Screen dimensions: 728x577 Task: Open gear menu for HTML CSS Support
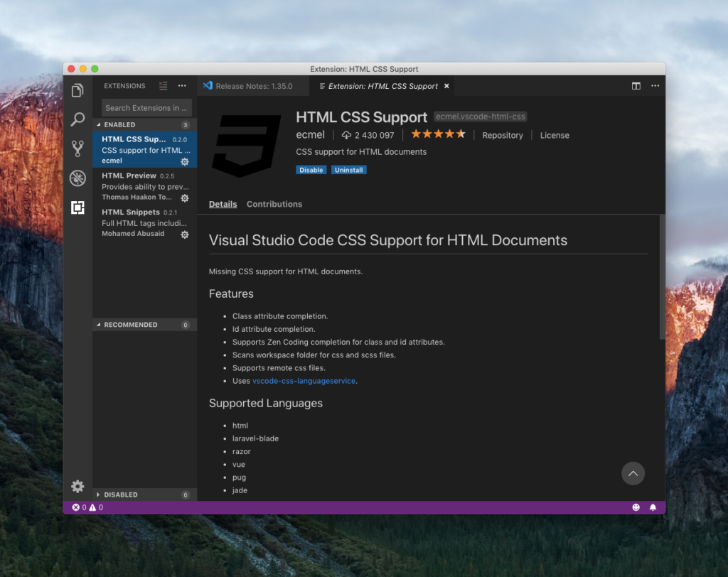[185, 161]
